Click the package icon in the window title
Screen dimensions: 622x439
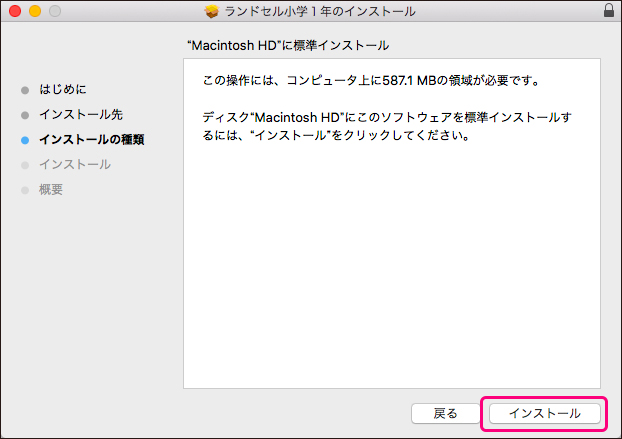212,11
